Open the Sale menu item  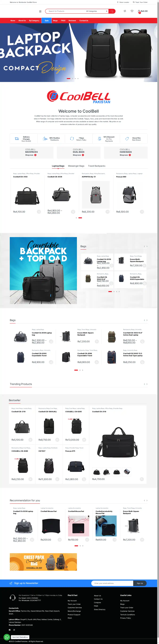click(47, 21)
